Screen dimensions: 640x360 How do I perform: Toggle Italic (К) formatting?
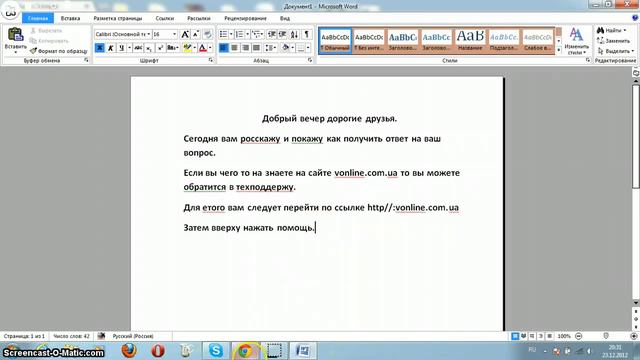coord(110,48)
